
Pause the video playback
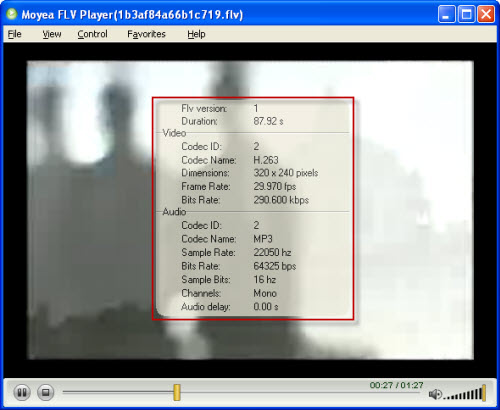pos(22,392)
